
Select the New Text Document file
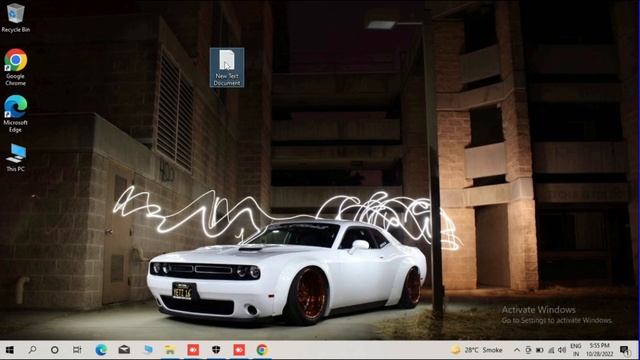pyautogui.click(x=227, y=67)
